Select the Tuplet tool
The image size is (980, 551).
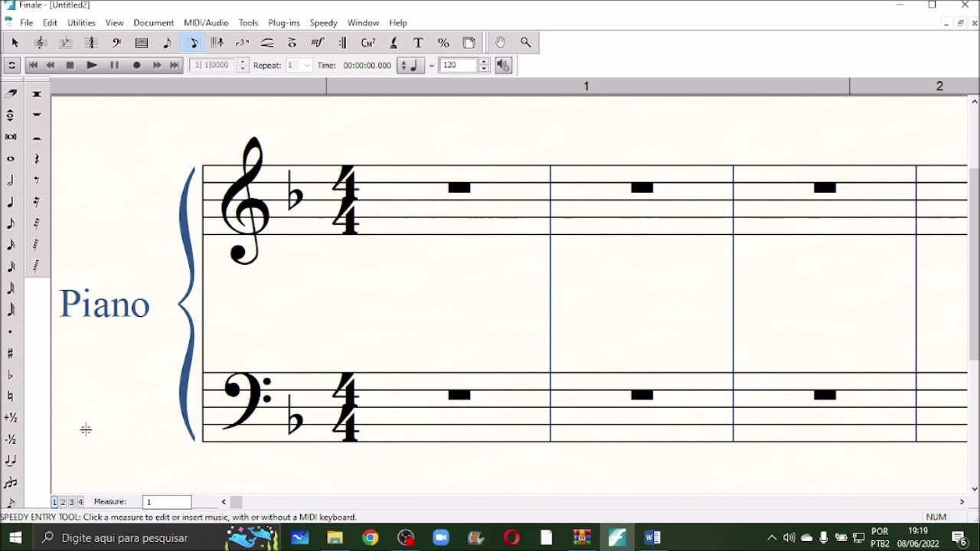242,43
